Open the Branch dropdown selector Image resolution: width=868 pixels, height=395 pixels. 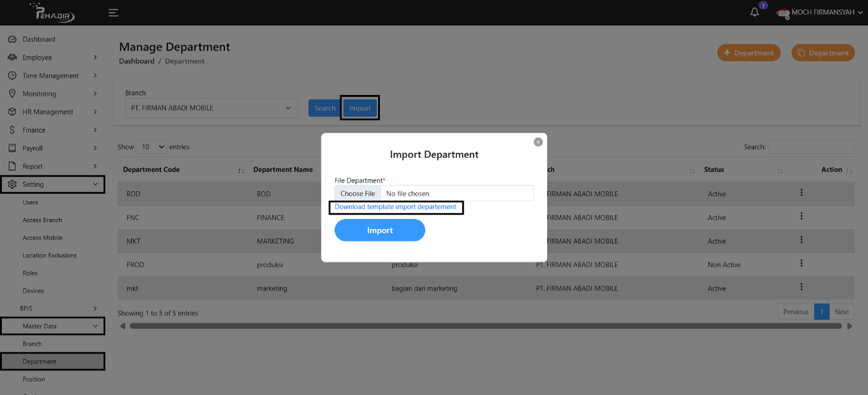(211, 108)
